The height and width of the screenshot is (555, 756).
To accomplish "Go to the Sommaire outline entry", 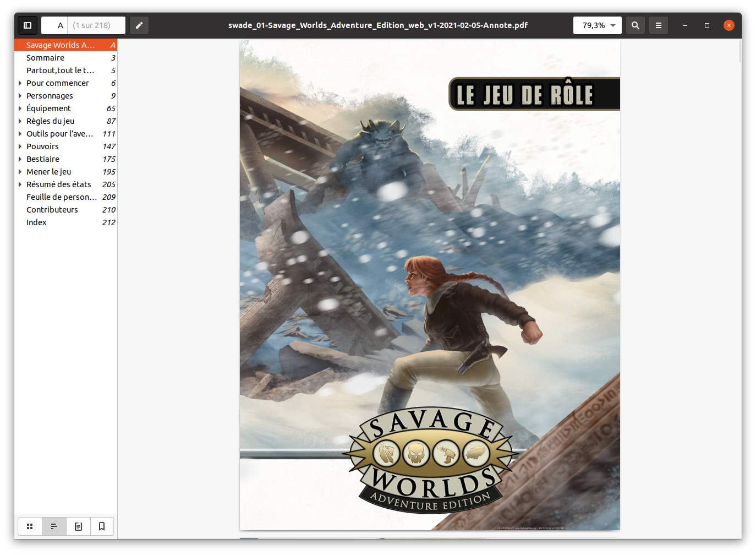I will point(45,58).
